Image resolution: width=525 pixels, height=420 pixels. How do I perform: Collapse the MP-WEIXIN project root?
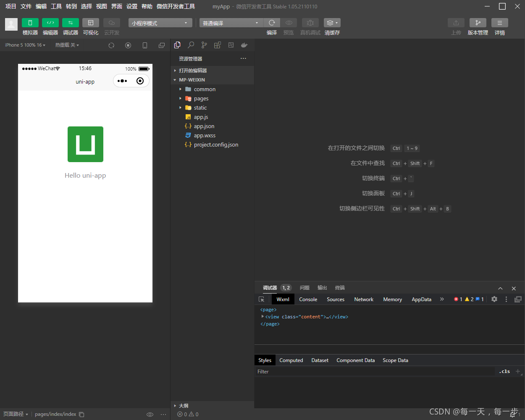[x=212, y=80]
